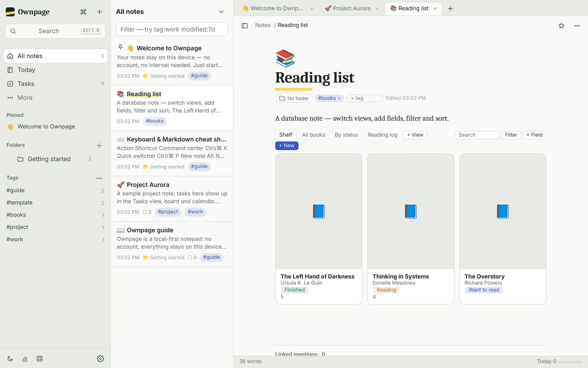Close the Reading list tab
Screen dimensions: 588x368
coord(435,8)
